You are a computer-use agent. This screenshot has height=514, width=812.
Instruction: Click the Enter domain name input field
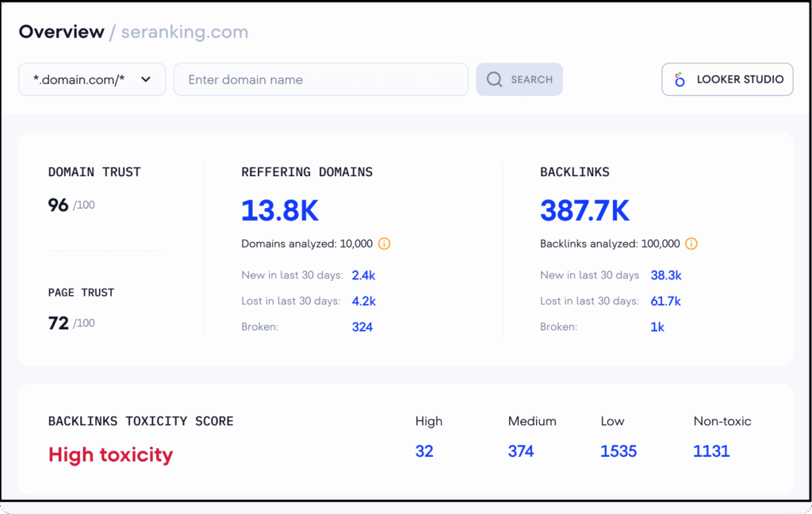[320, 79]
